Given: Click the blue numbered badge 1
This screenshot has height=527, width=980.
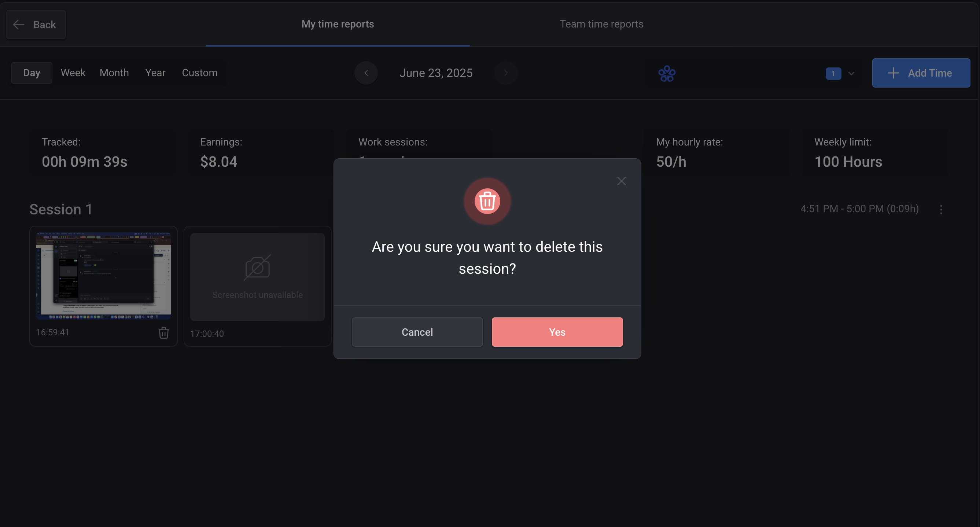Looking at the screenshot, I should [x=833, y=73].
